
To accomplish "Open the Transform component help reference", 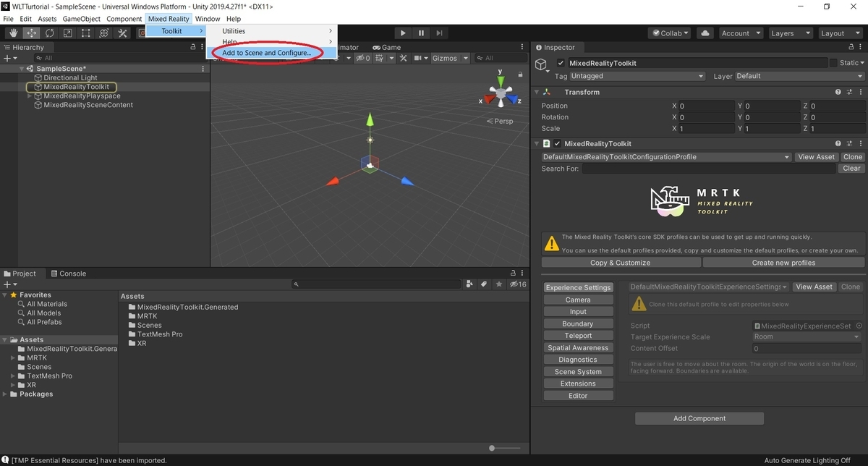I will [838, 93].
